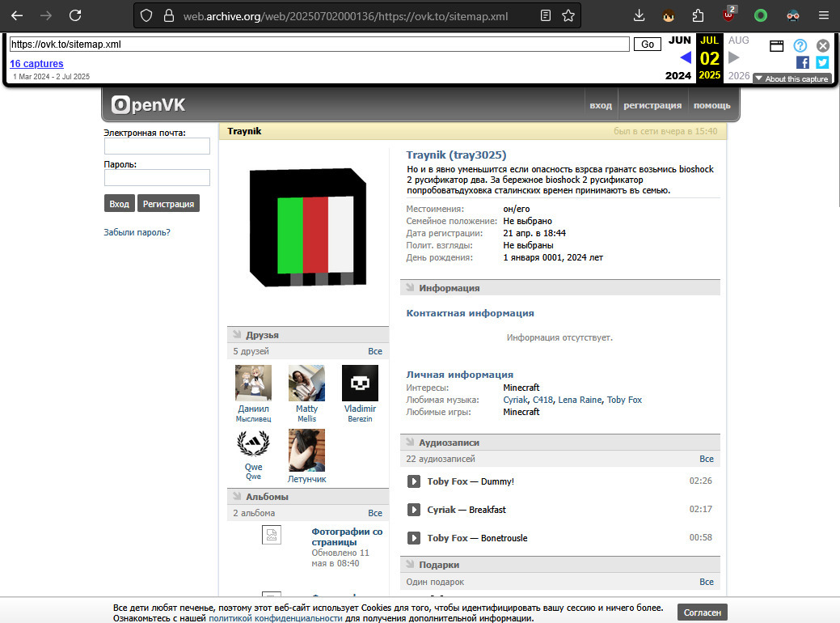The height and width of the screenshot is (623, 840).
Task: Play Toby Fox — Bonetrousle track
Action: tap(414, 538)
